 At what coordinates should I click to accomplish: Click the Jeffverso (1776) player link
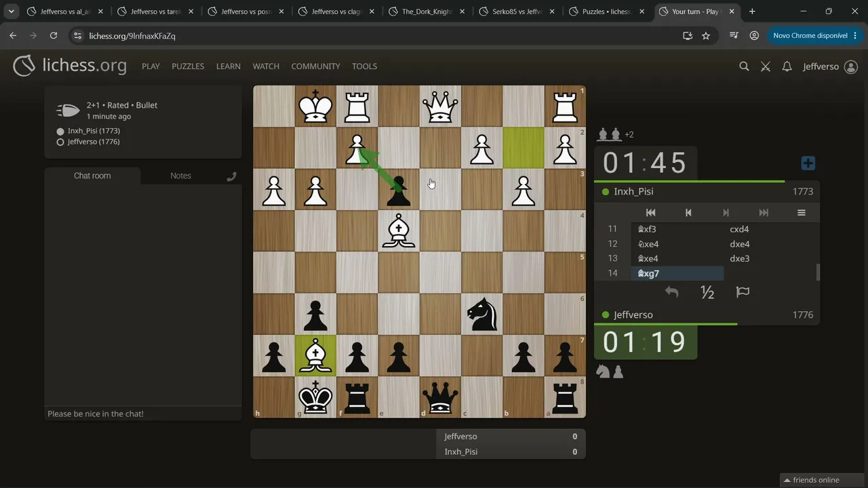coord(94,142)
